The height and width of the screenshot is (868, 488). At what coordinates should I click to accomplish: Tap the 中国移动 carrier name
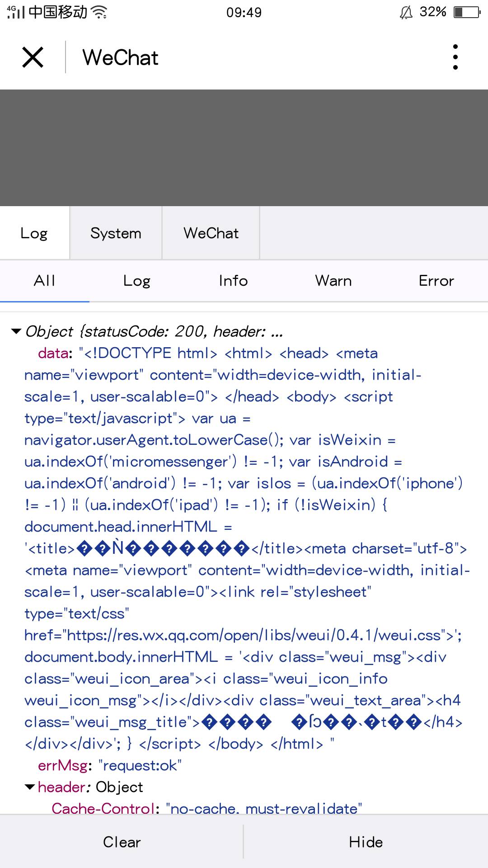[x=58, y=12]
